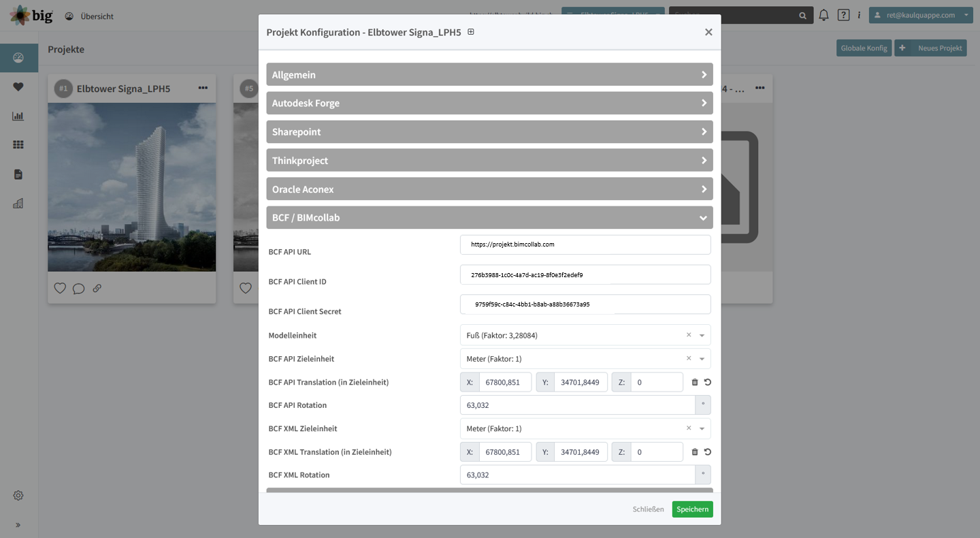The width and height of the screenshot is (980, 538).
Task: Reset BCF XML Translation values
Action: [x=707, y=452]
